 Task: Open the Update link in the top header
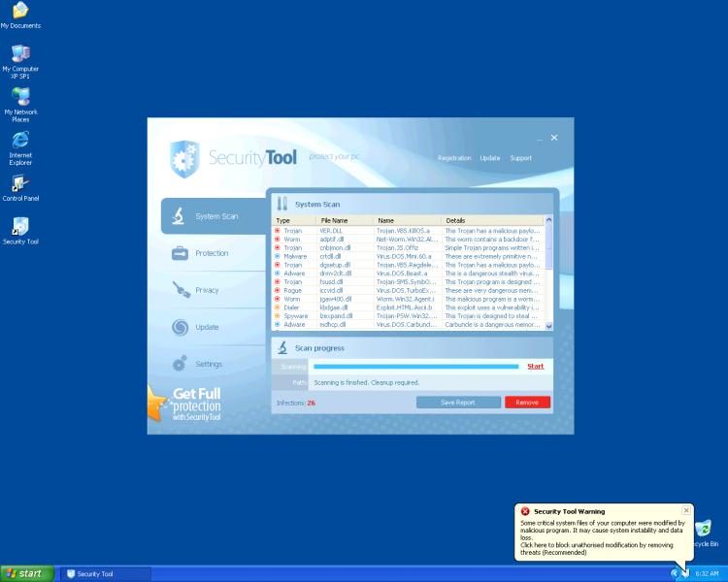click(x=490, y=158)
